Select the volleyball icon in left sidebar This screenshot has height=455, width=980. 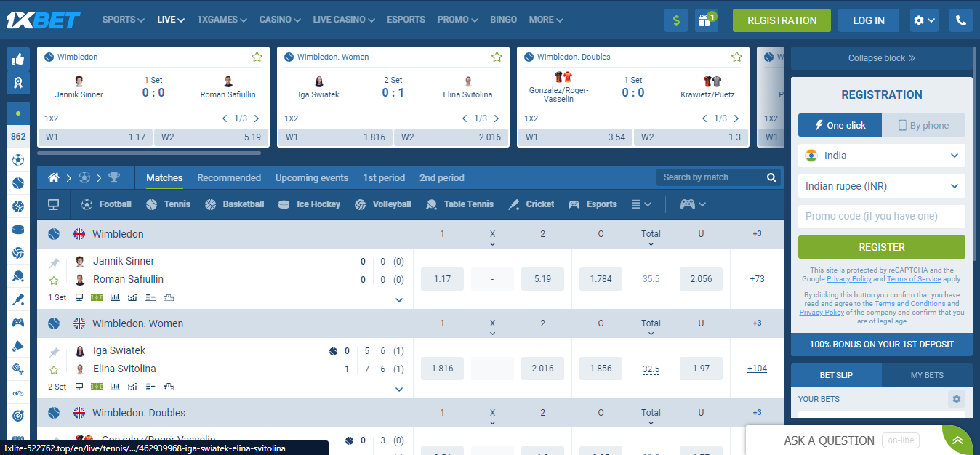point(18,253)
